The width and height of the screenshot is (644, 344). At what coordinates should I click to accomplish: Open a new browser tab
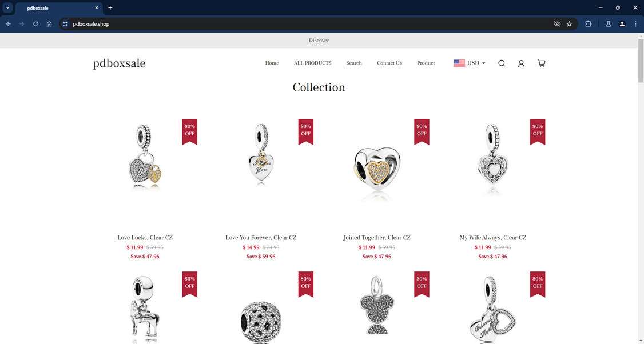click(x=110, y=8)
